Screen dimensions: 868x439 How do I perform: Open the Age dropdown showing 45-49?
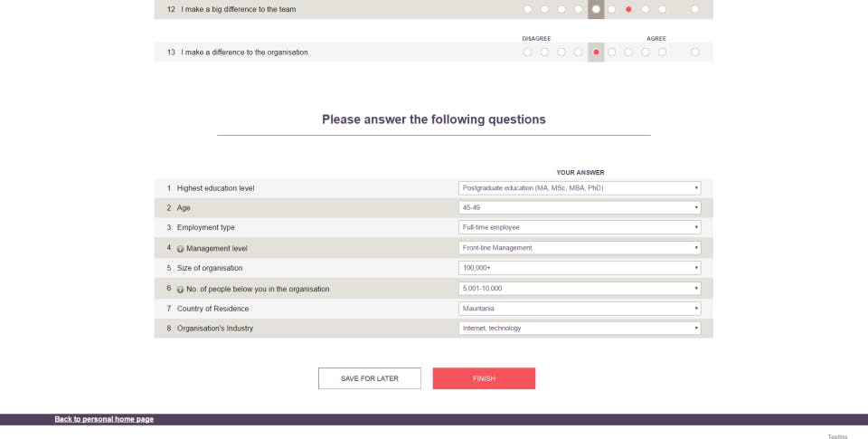click(x=580, y=207)
